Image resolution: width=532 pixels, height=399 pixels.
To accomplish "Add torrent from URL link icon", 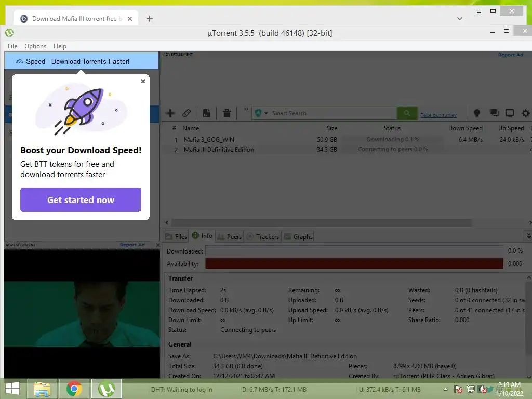I will [x=187, y=113].
